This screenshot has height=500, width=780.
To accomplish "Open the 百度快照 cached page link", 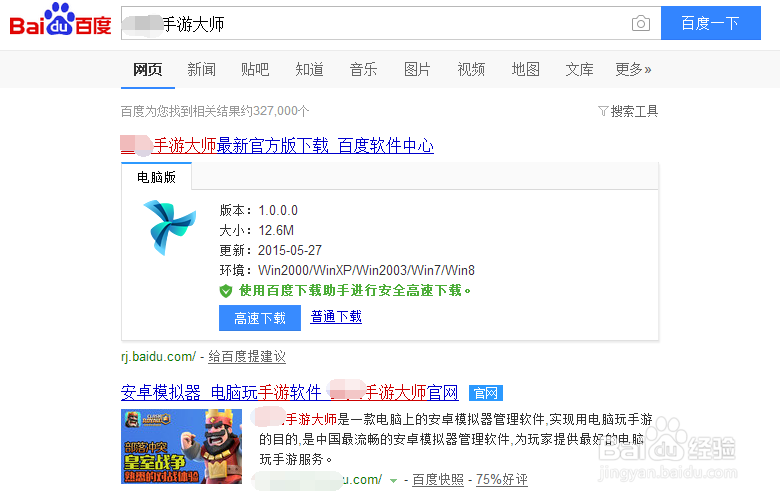I will (438, 480).
